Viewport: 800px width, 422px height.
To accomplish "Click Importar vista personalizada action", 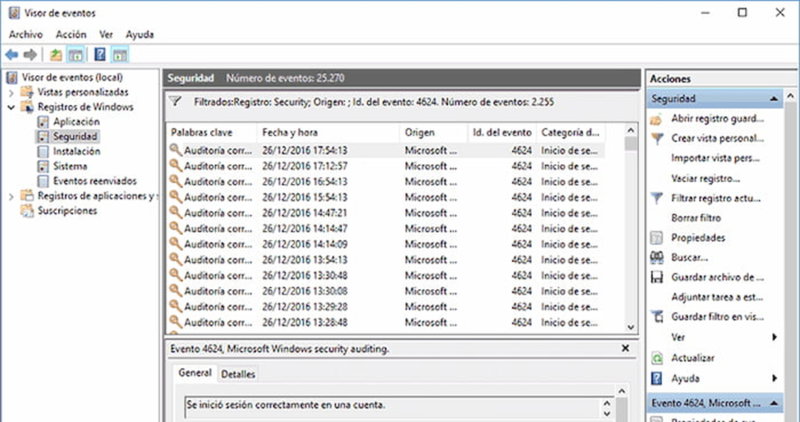I will pyautogui.click(x=715, y=158).
